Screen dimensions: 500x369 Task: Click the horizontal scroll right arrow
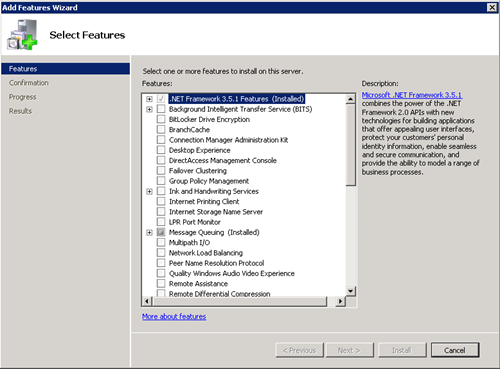[340, 301]
